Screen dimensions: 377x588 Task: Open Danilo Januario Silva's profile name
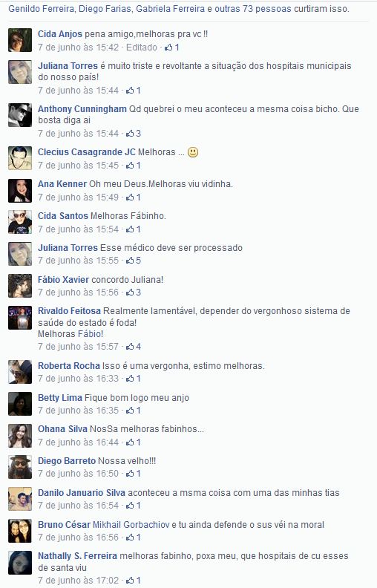click(82, 493)
